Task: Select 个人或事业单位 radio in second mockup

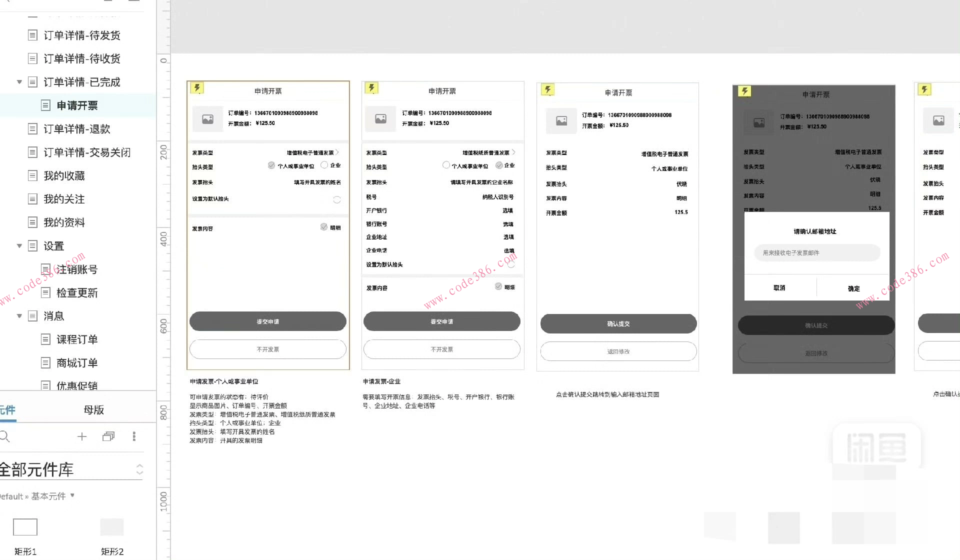Action: [x=446, y=165]
